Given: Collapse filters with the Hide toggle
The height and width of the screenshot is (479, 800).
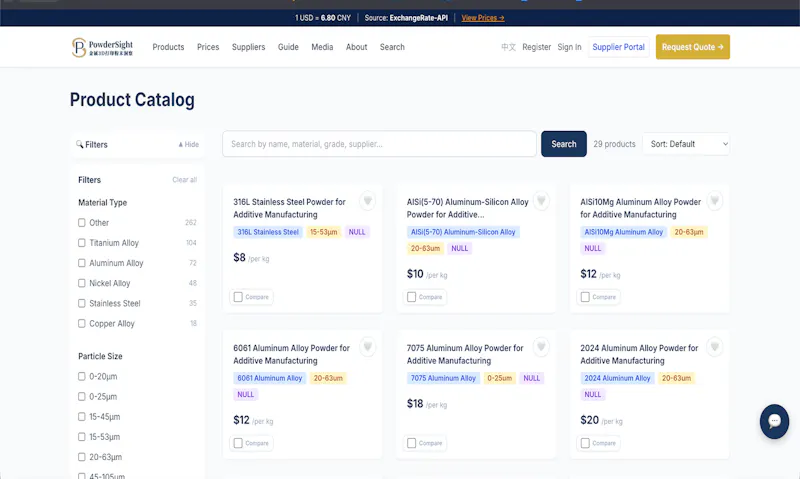Looking at the screenshot, I should click(188, 144).
